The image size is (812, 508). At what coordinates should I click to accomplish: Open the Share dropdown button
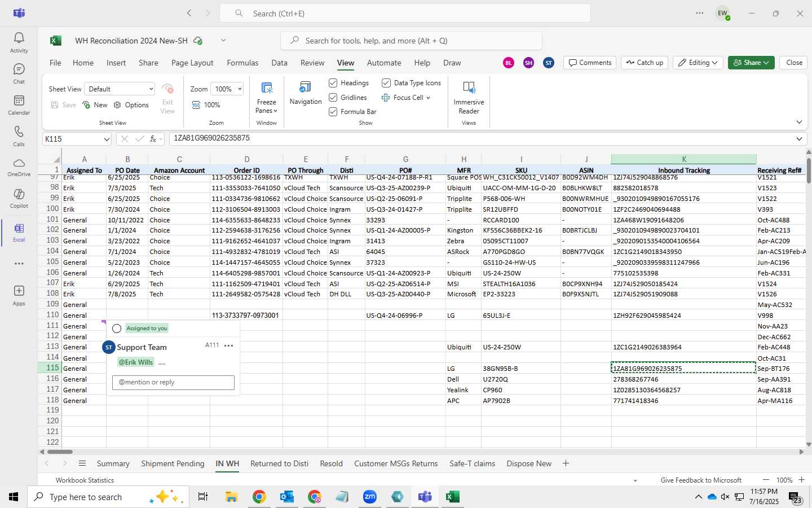751,63
